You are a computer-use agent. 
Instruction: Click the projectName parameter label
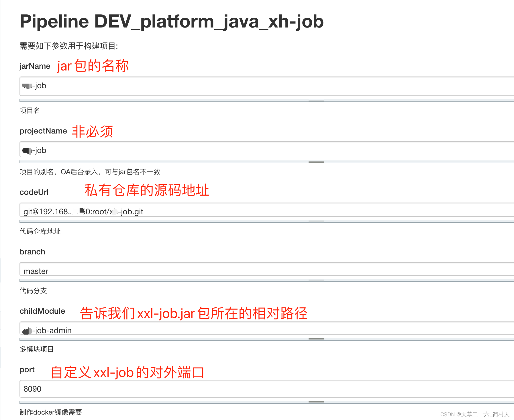click(x=43, y=131)
